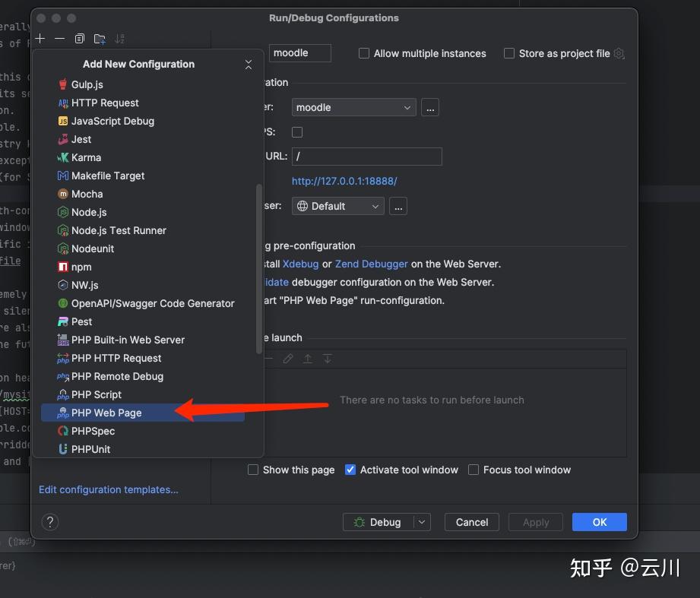
Task: Pick PHPUnit configuration type
Action: coord(143,449)
